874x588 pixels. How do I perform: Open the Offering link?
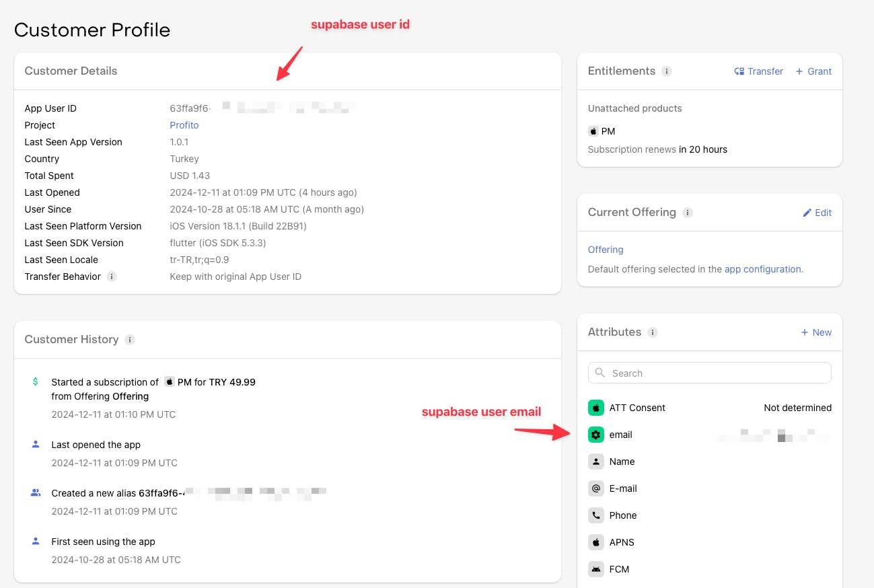tap(606, 250)
